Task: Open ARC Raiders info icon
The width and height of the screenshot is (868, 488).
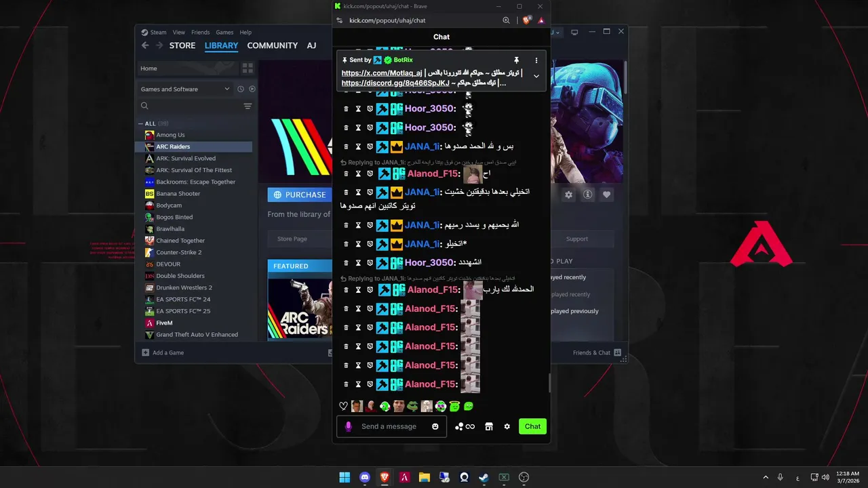Action: [588, 195]
